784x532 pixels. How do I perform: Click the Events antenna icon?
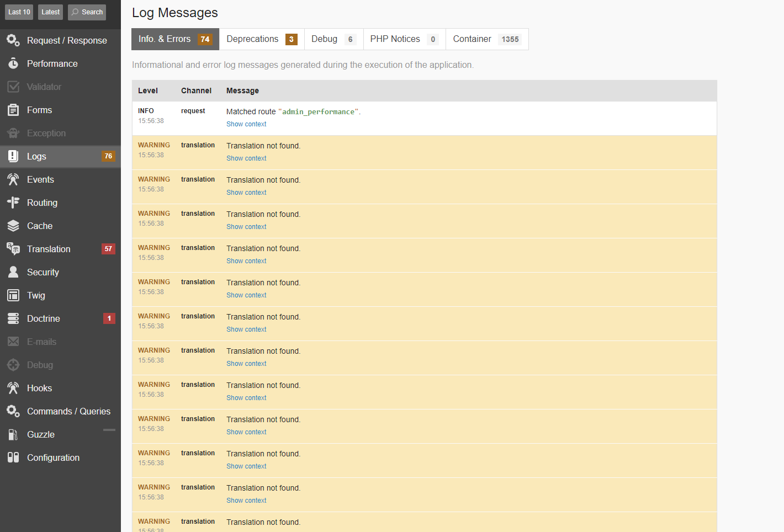[x=13, y=179]
